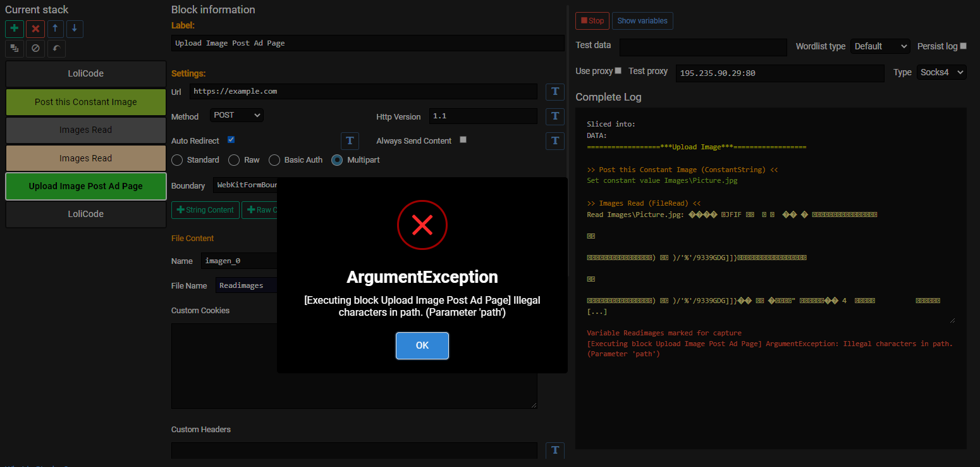This screenshot has width=980, height=467.
Task: Click the Show variables button
Action: 642,21
